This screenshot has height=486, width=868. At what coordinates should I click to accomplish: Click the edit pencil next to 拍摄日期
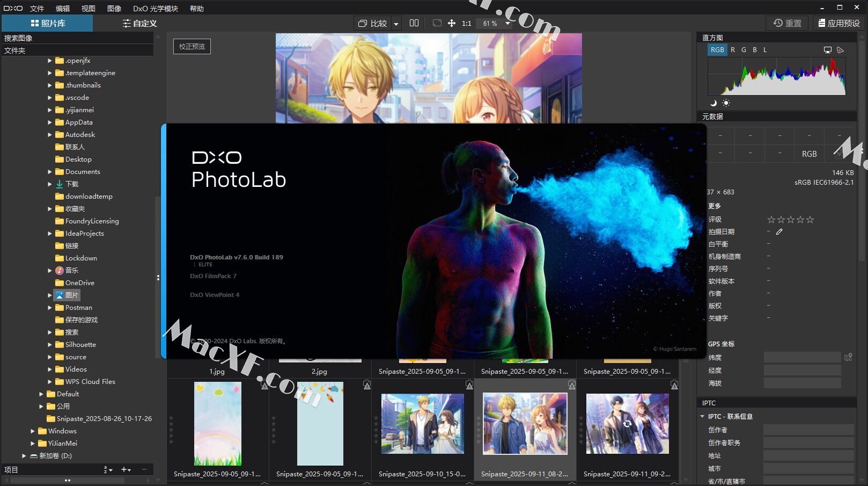tap(779, 232)
